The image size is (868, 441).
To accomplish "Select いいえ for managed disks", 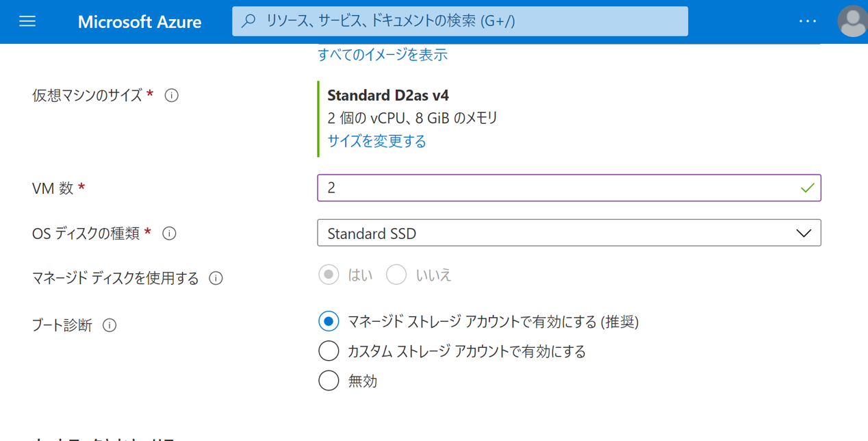I will 396,275.
